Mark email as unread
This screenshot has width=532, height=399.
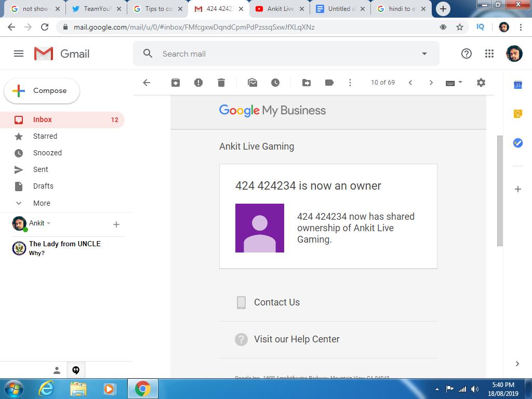[252, 83]
